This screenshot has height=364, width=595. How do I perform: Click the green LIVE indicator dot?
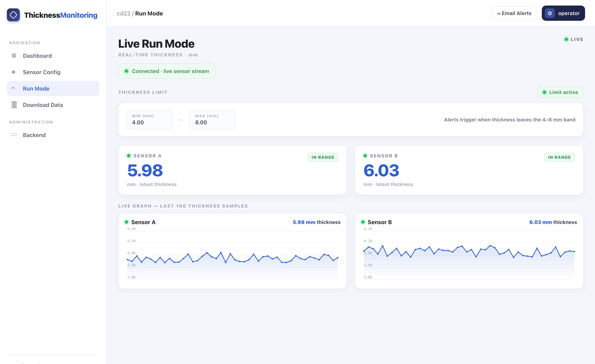(566, 39)
